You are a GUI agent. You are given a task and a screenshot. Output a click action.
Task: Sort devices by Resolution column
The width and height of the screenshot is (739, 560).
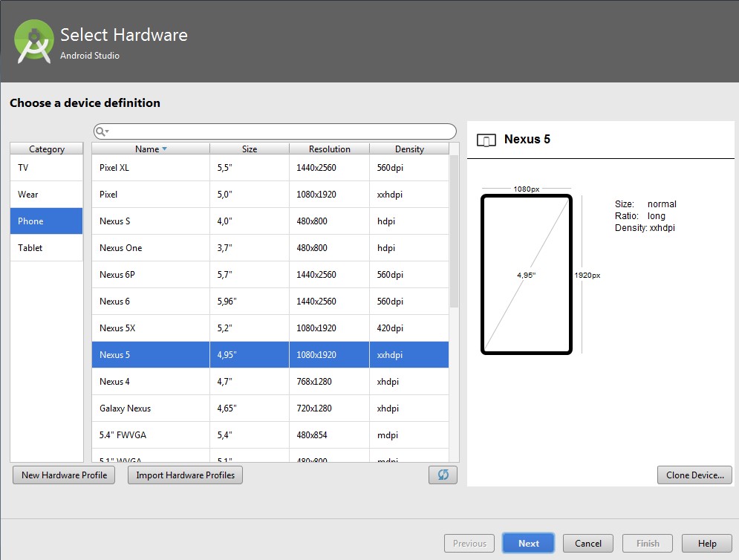tap(329, 149)
